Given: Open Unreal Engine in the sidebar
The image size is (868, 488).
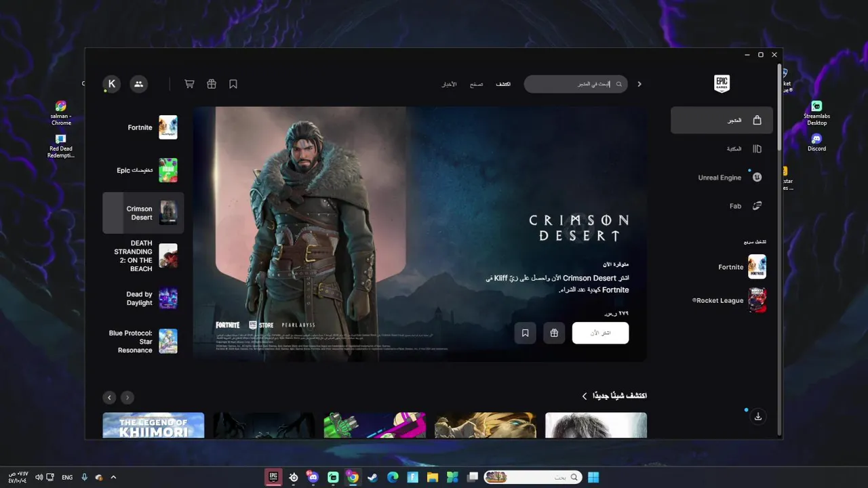Looking at the screenshot, I should coord(722,178).
